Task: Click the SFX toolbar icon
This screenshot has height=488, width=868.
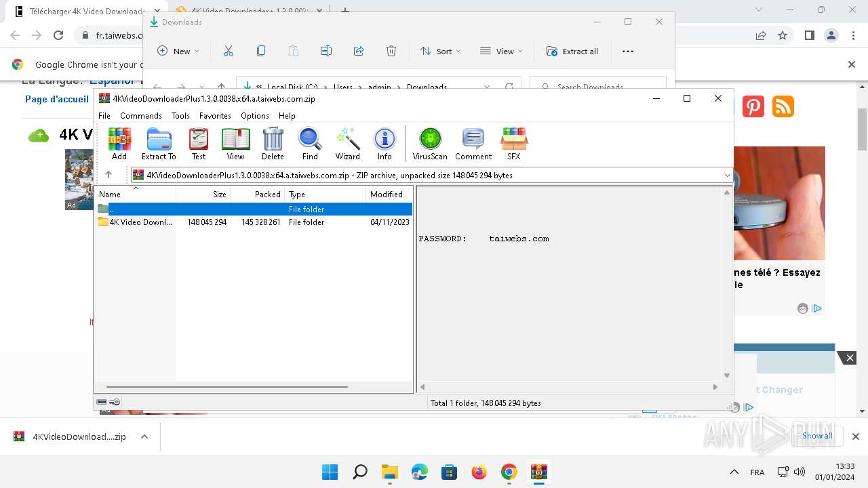Action: [x=514, y=144]
